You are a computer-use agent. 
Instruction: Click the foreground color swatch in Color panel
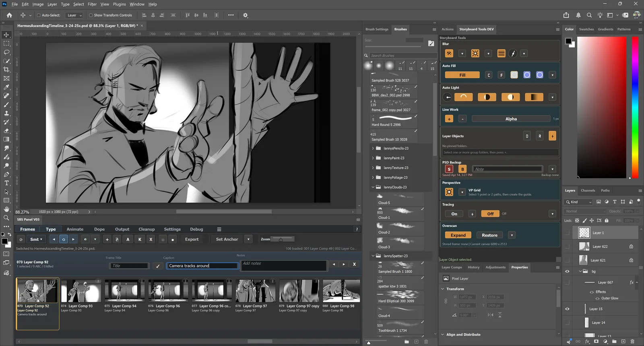[x=568, y=41]
